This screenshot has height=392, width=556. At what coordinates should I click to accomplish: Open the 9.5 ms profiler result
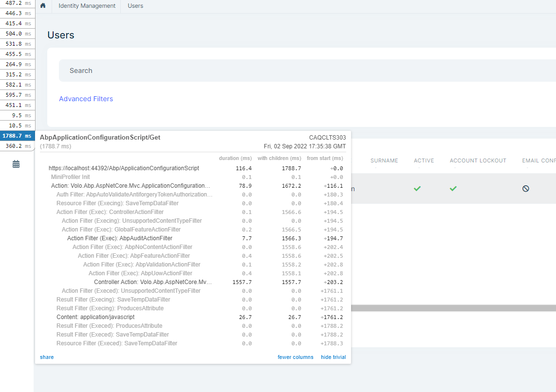tap(17, 115)
